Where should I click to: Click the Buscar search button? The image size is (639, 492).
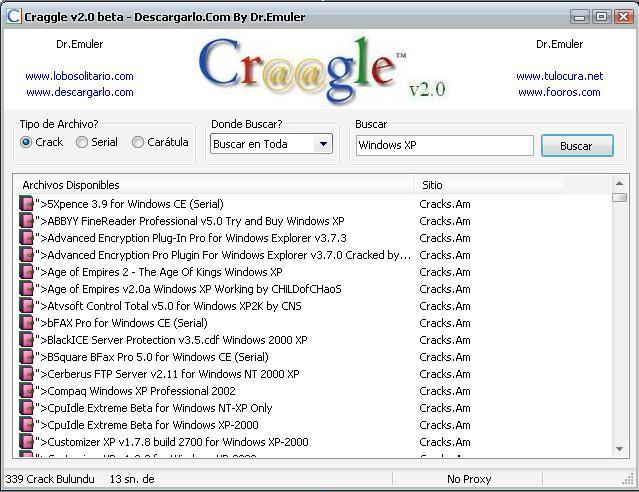[577, 146]
